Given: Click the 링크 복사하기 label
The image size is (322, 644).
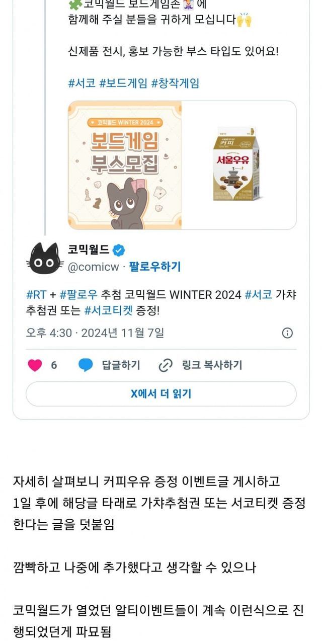Looking at the screenshot, I should (212, 365).
